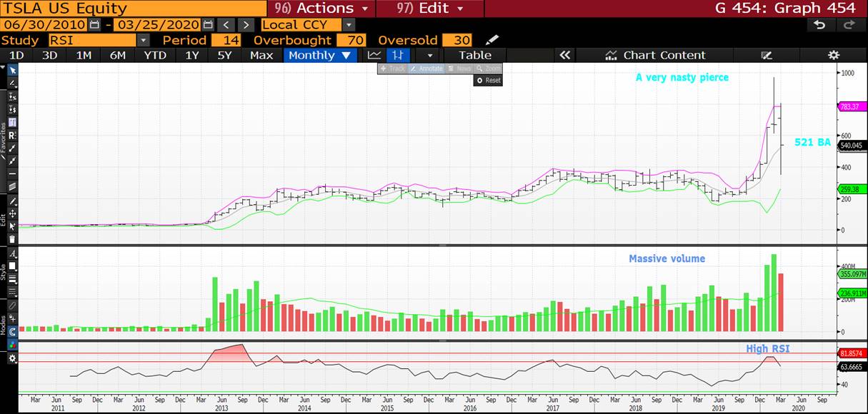The height and width of the screenshot is (414, 868).
Task: Delete annotation with the trash icon
Action: click(x=12, y=239)
